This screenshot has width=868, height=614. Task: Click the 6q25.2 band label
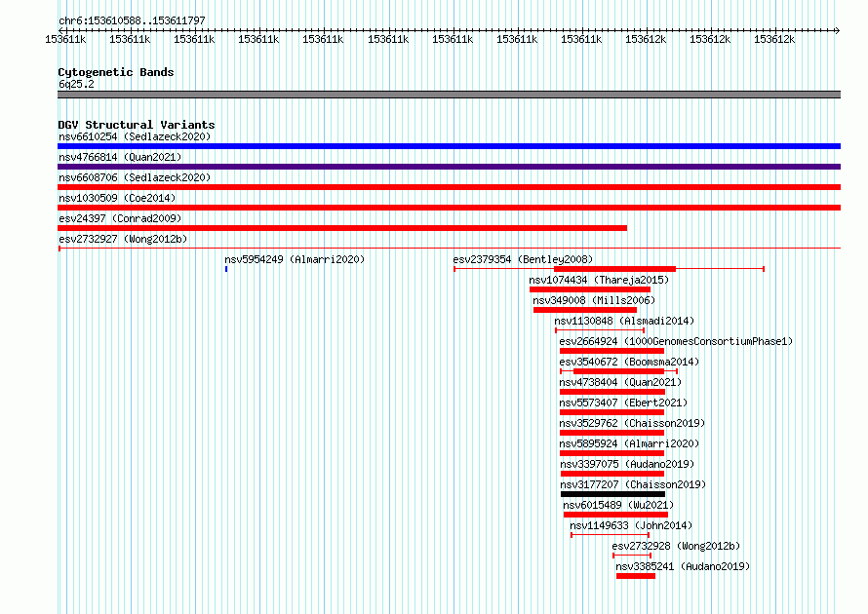click(x=76, y=84)
